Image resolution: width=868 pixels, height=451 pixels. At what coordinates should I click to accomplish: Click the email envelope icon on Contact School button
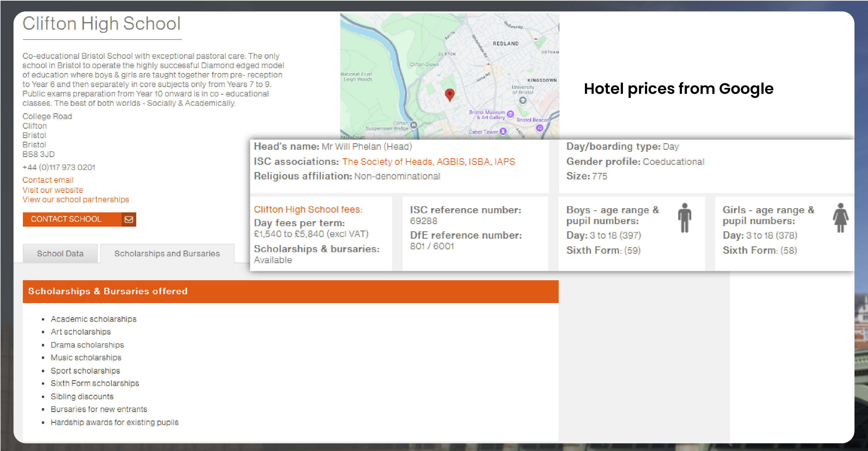pyautogui.click(x=129, y=219)
